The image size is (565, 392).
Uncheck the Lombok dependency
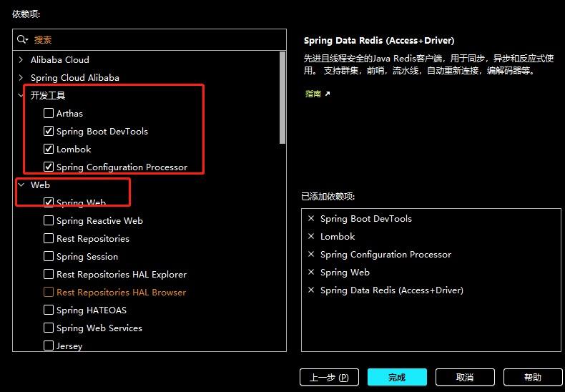pos(49,149)
